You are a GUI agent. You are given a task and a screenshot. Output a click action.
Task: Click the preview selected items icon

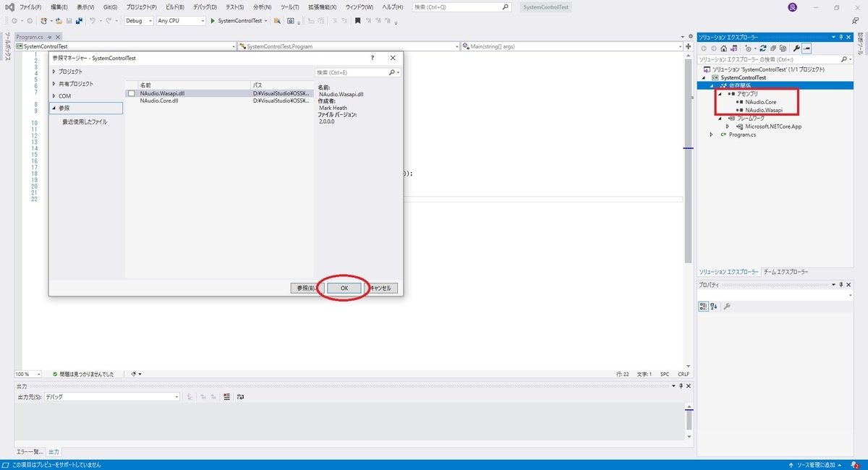807,48
